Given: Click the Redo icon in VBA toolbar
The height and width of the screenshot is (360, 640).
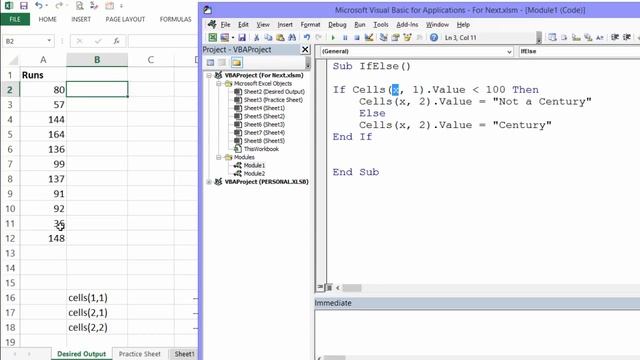Looking at the screenshot, I should [x=318, y=38].
